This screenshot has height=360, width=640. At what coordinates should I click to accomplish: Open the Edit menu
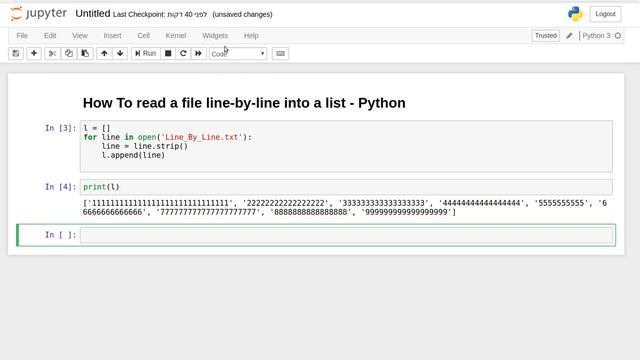50,36
